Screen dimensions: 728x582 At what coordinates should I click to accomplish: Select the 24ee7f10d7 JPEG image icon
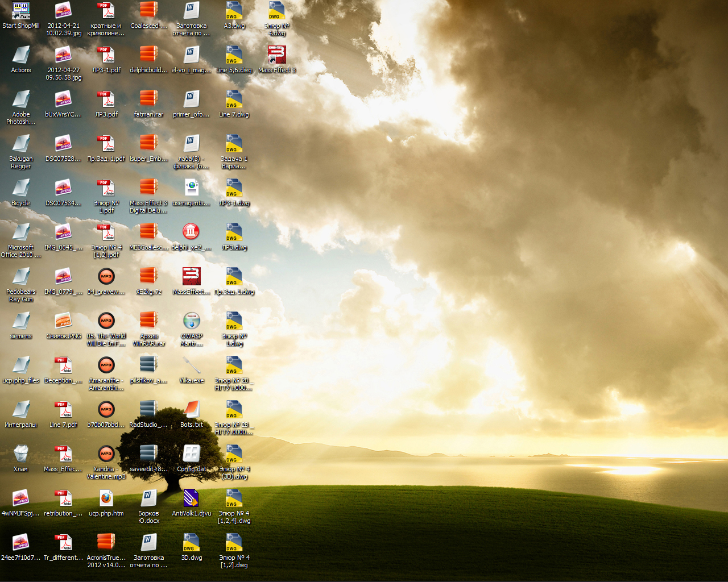click(21, 547)
